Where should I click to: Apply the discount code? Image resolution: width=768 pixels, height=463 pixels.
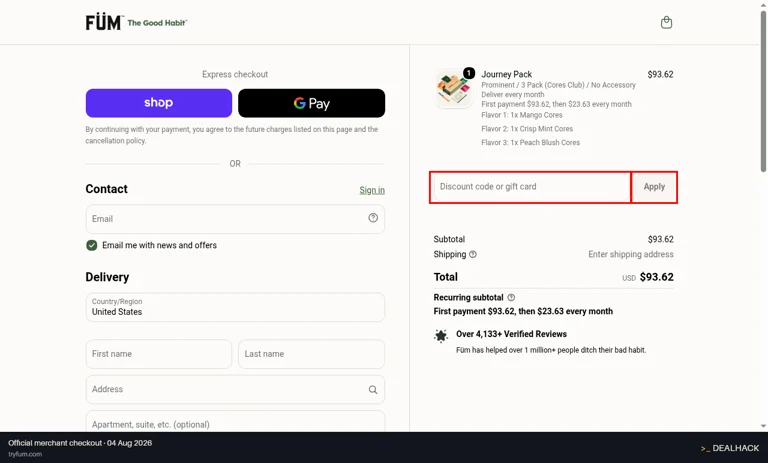pos(654,187)
